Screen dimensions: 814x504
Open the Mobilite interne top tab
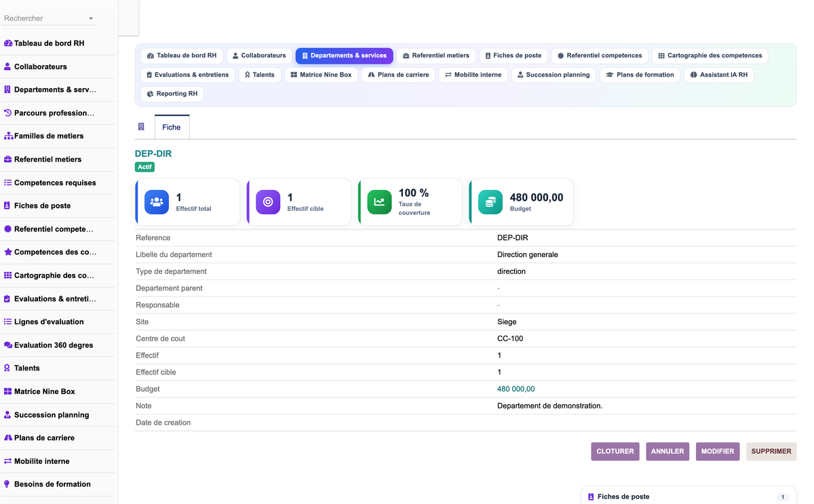coord(473,75)
